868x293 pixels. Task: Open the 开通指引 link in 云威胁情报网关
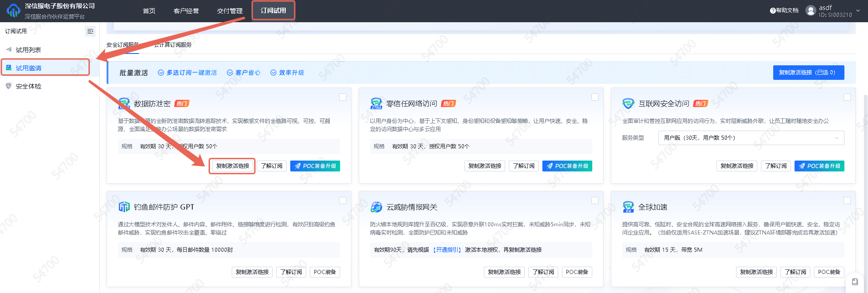447,250
